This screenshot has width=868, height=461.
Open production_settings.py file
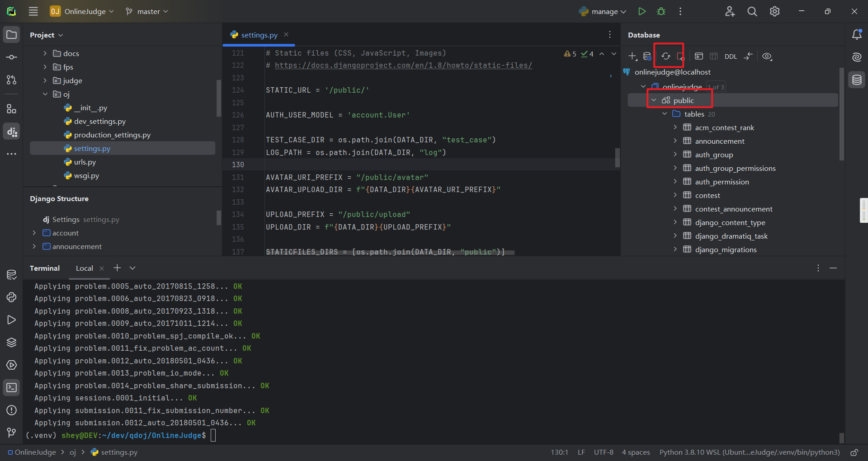click(112, 135)
